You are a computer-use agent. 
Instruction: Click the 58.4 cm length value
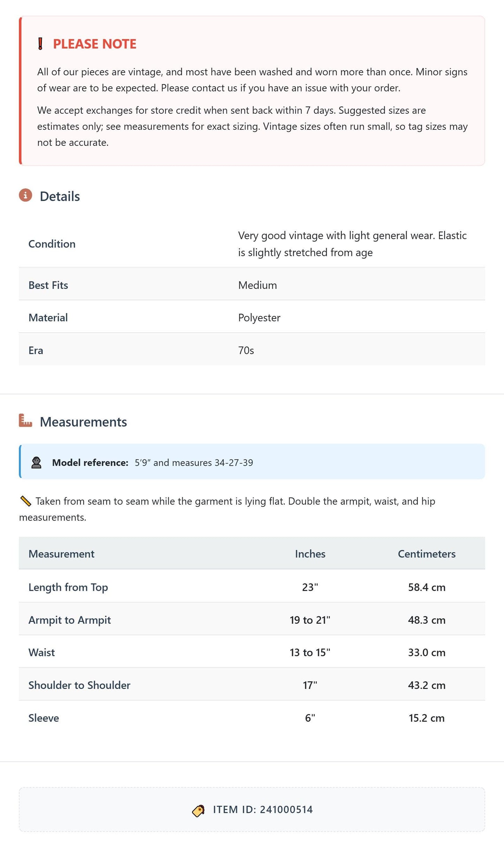[427, 587]
